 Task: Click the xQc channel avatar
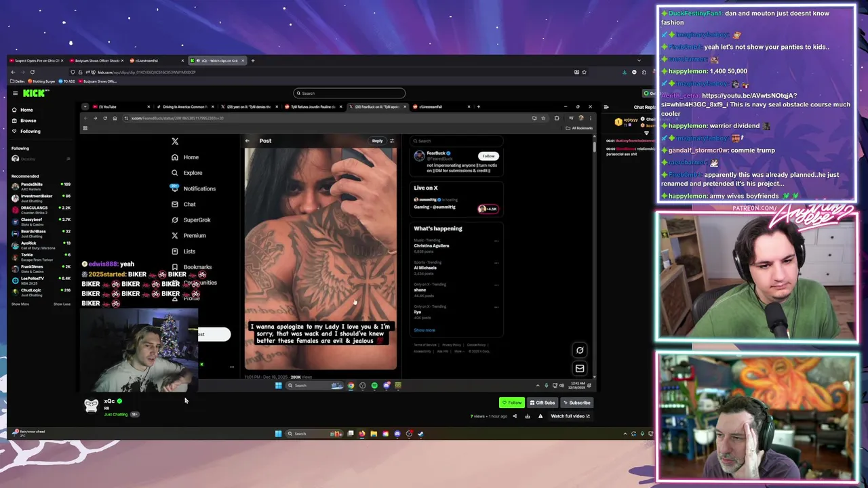pos(91,405)
